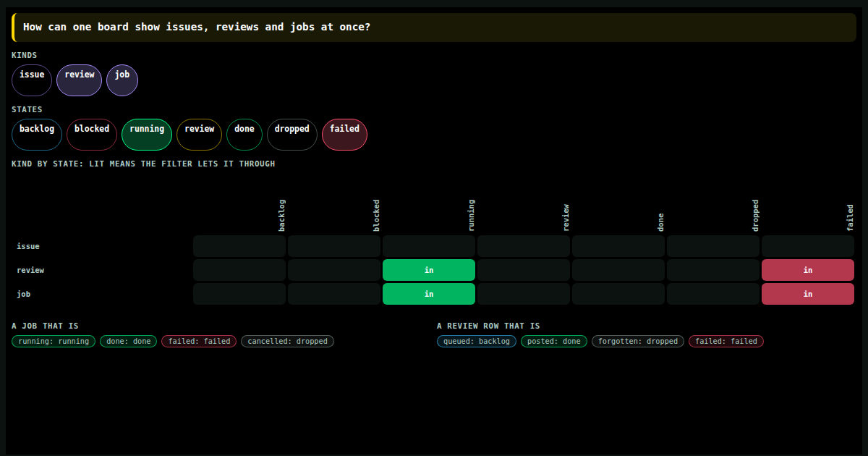Click the 'running: running' job legend chip

[54, 341]
